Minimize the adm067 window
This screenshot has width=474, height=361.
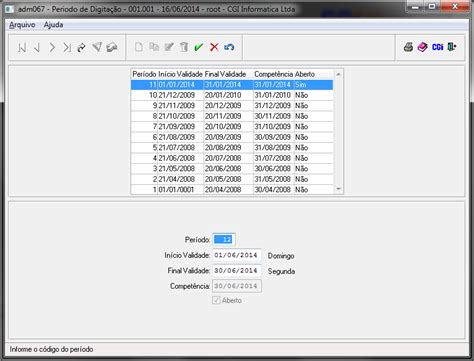click(415, 6)
